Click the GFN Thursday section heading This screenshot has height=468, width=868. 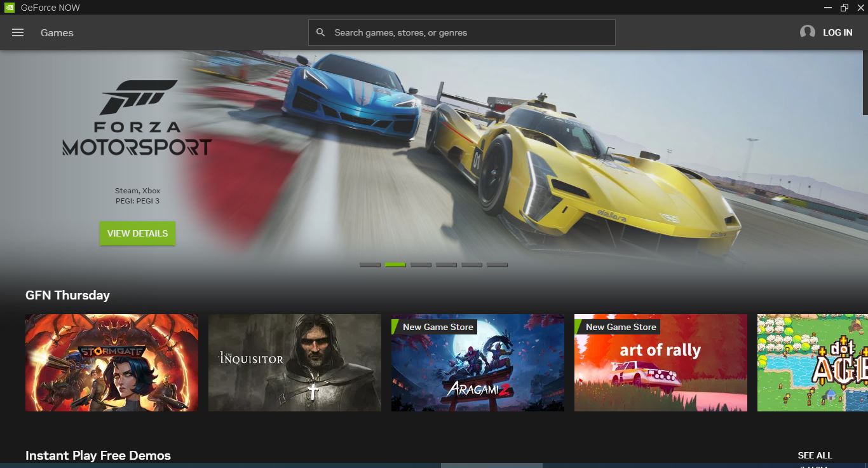tap(67, 295)
